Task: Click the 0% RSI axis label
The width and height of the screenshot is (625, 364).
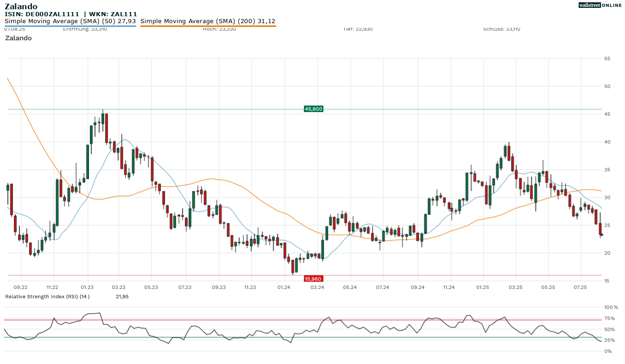Action: 608,351
